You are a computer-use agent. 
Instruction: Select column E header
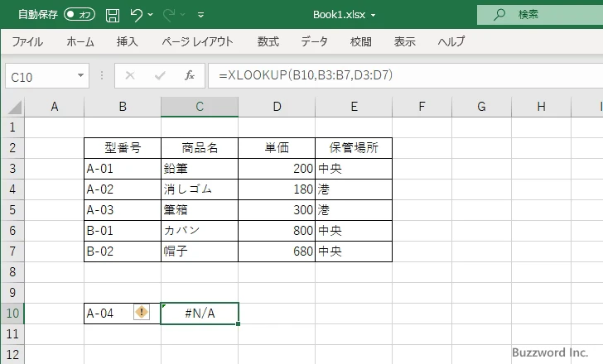click(x=354, y=107)
